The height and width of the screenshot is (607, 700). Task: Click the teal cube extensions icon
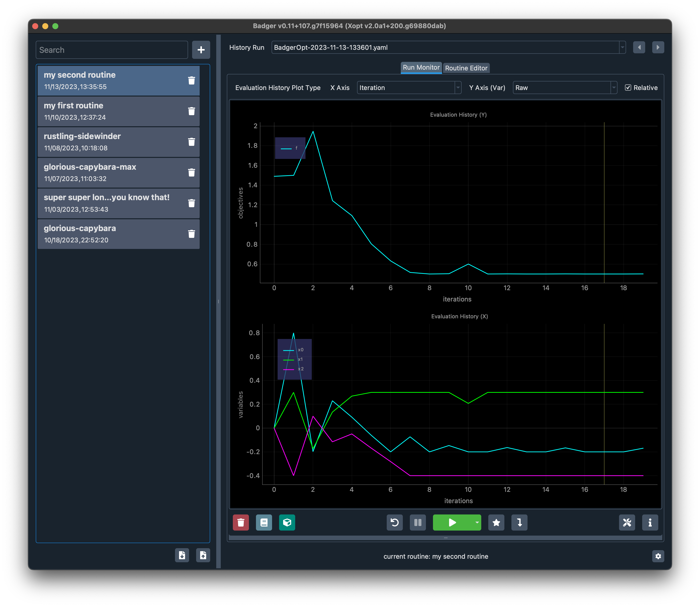click(287, 522)
